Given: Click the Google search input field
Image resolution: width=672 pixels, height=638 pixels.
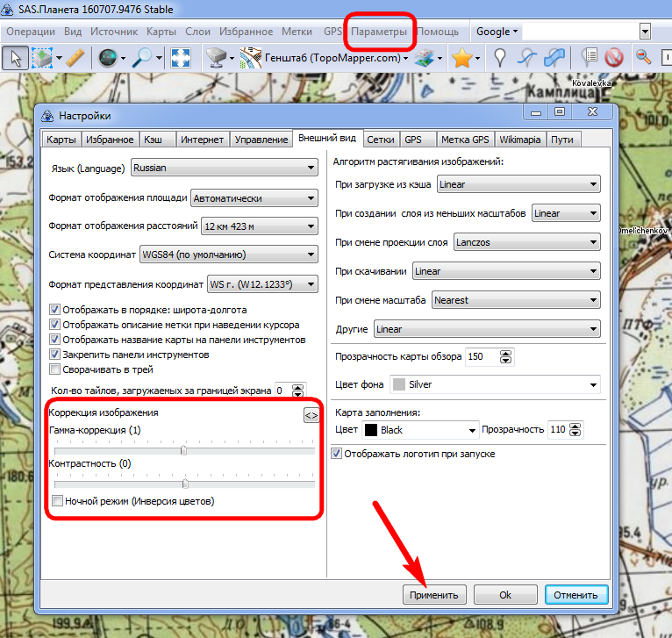Looking at the screenshot, I should [580, 32].
